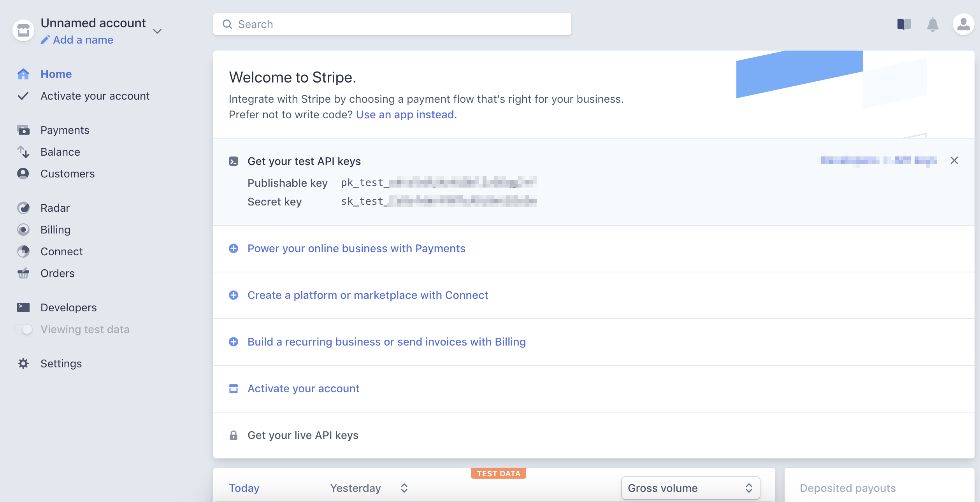Click the terminal icon beside Get your test API keys

(x=234, y=161)
